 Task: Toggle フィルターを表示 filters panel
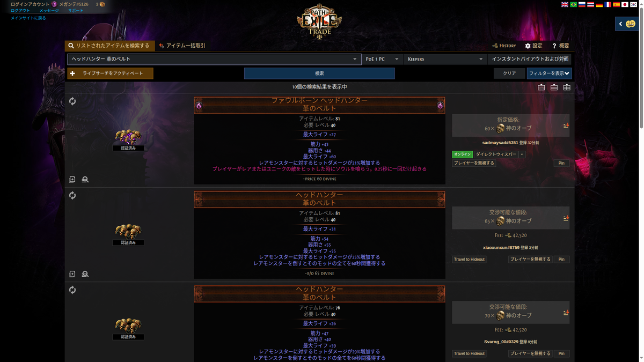tap(549, 73)
